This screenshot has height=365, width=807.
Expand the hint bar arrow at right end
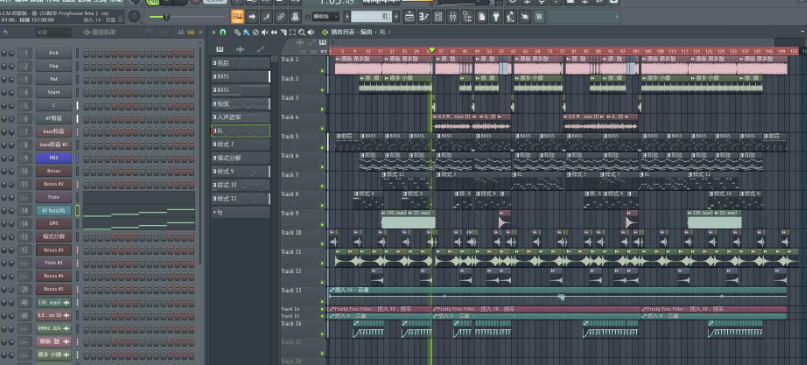click(618, 16)
